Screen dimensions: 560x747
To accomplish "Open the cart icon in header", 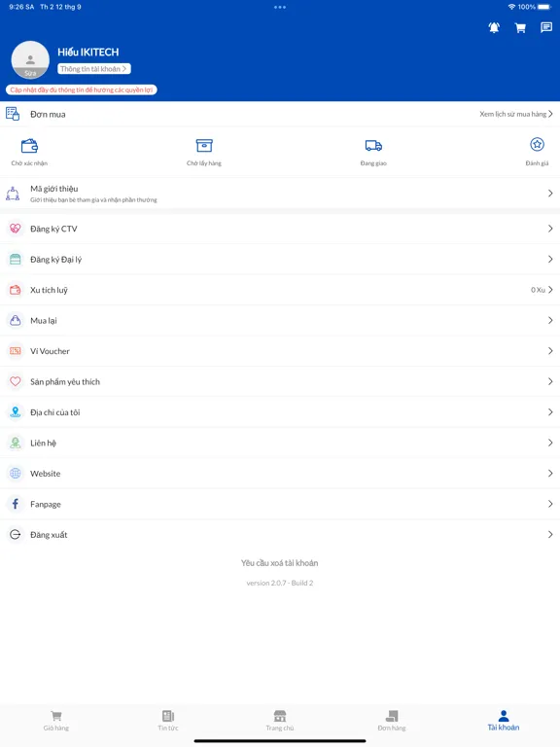I will 520,27.
